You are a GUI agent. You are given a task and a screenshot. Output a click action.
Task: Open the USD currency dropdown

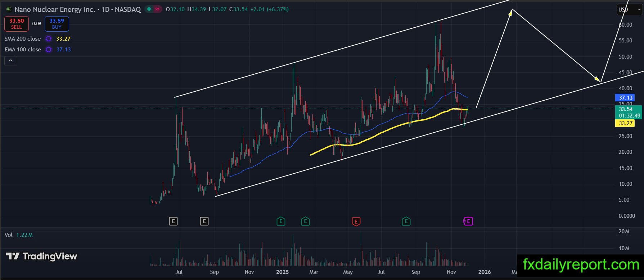[629, 10]
